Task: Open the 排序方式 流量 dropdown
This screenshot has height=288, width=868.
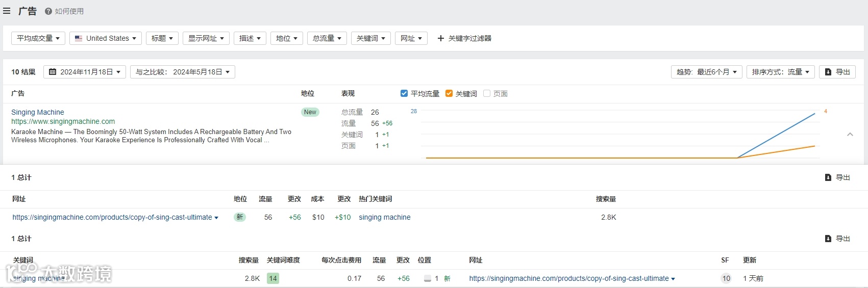Action: [781, 72]
